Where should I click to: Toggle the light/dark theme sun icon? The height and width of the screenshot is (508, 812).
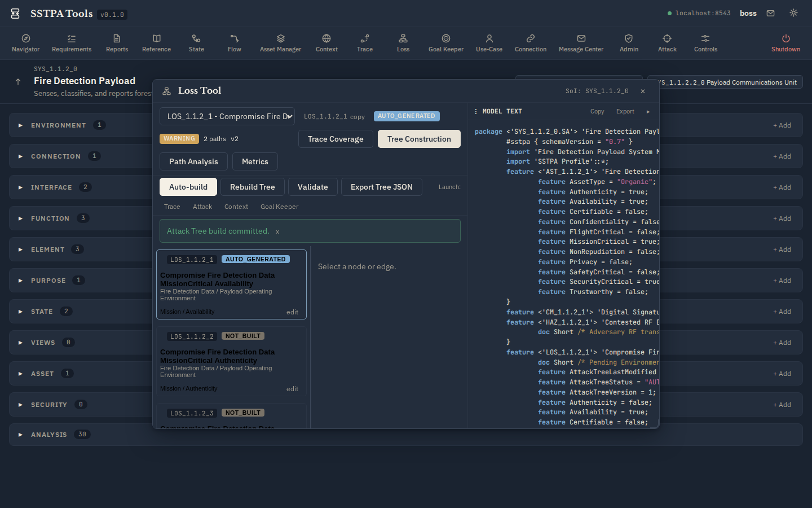793,13
